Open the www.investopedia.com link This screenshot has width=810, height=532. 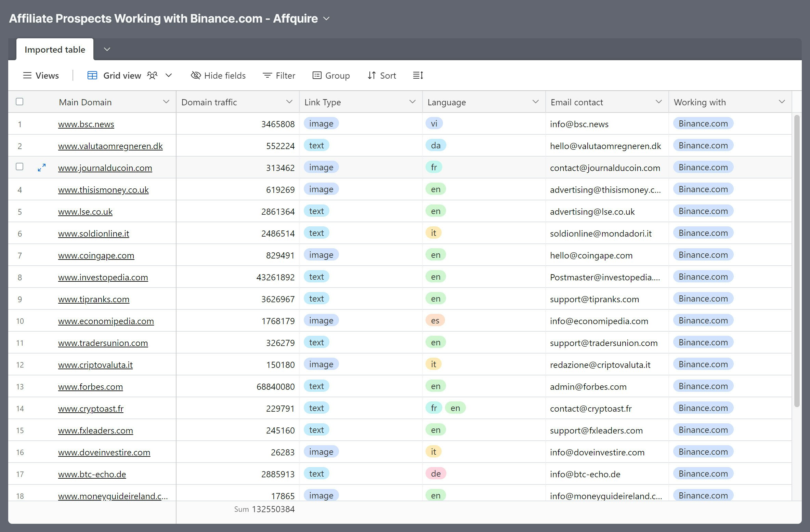103,277
